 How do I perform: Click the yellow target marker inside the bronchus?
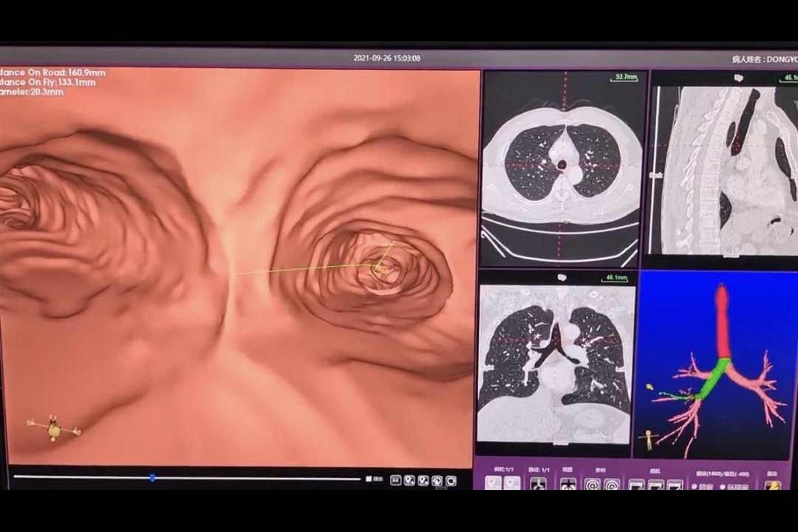point(380,269)
